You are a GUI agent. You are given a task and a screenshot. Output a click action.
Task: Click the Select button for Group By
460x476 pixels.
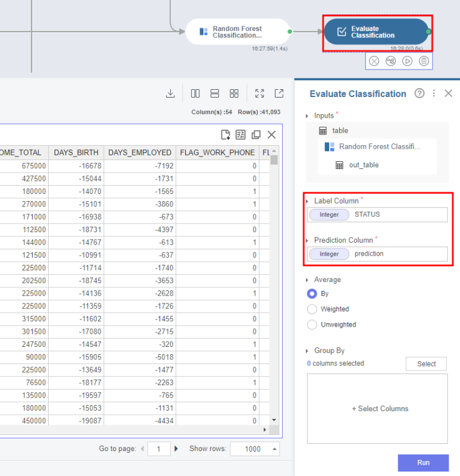[x=426, y=364]
